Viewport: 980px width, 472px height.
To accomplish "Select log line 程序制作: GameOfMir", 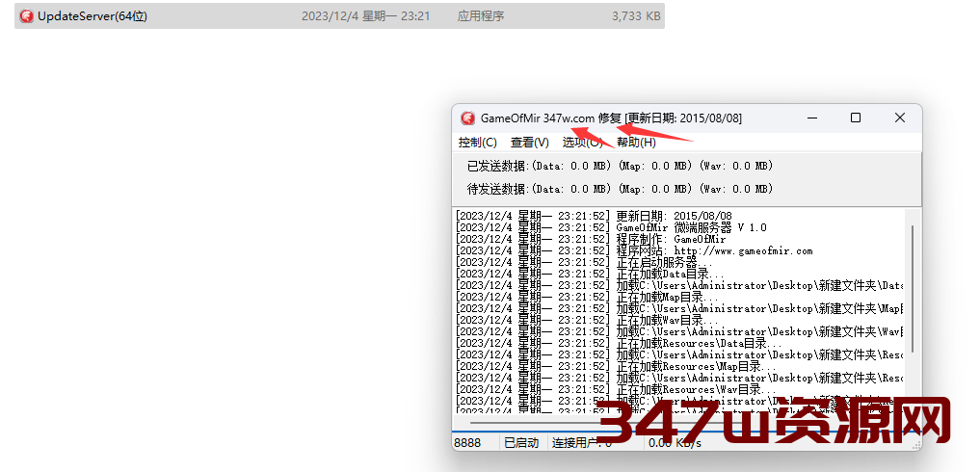I will pyautogui.click(x=591, y=239).
